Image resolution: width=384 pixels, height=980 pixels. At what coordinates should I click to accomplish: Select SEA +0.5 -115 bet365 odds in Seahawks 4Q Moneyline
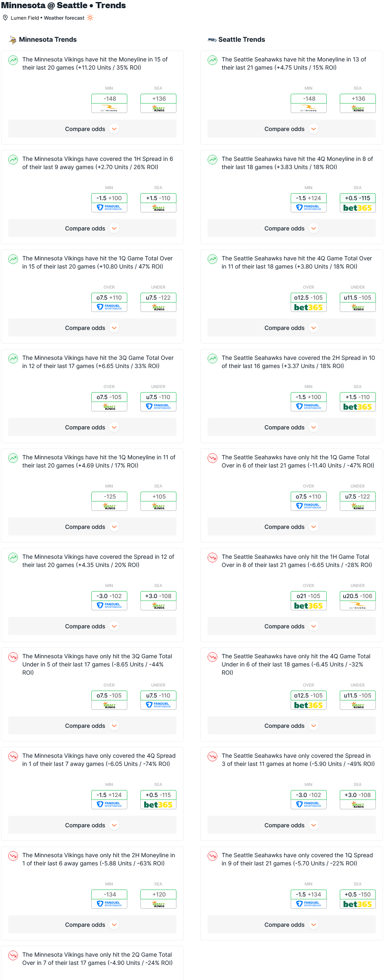tap(358, 203)
